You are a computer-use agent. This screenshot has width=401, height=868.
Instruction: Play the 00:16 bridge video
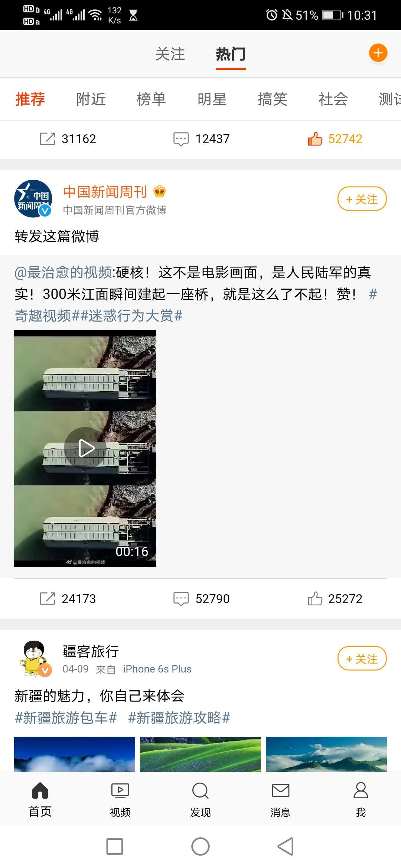pyautogui.click(x=85, y=448)
